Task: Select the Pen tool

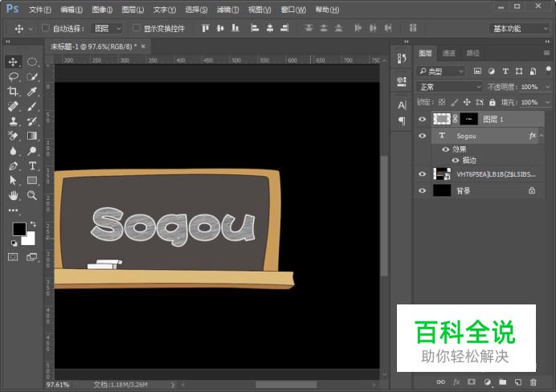Action: 13,165
